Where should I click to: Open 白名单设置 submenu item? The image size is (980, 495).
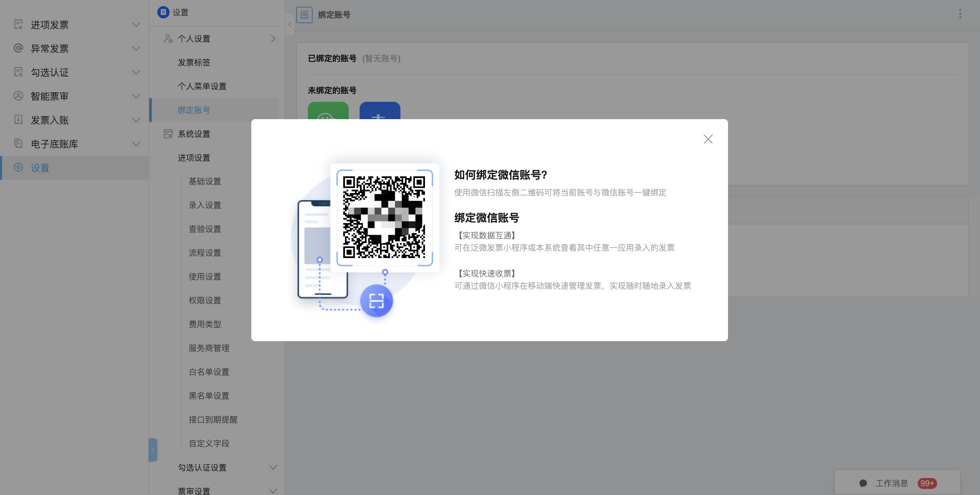tap(209, 372)
